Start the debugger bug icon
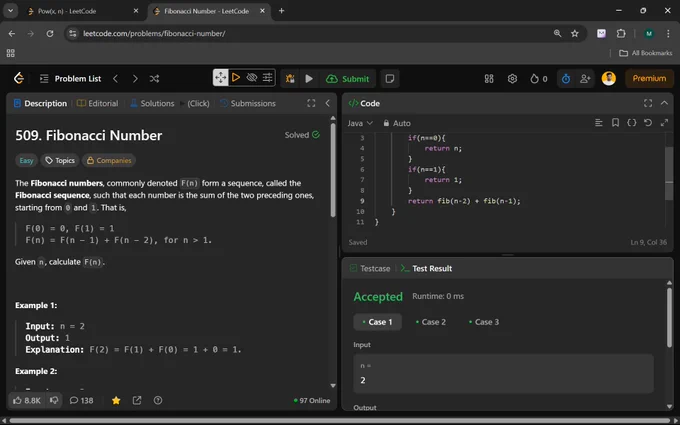This screenshot has height=425, width=680. click(290, 78)
